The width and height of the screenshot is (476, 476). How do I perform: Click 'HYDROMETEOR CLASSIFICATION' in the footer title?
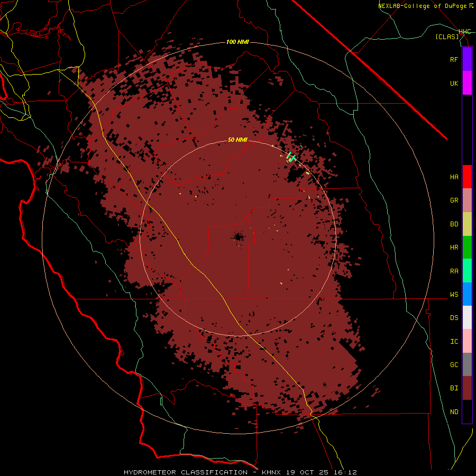(x=186, y=472)
